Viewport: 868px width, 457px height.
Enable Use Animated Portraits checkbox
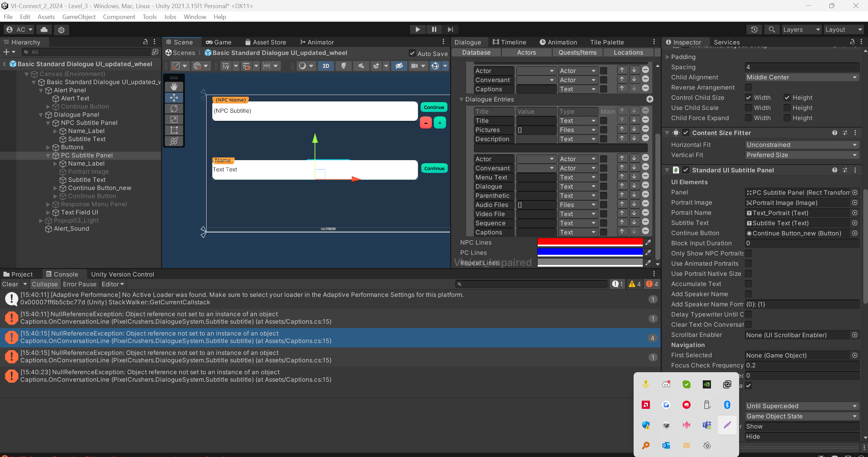point(748,263)
